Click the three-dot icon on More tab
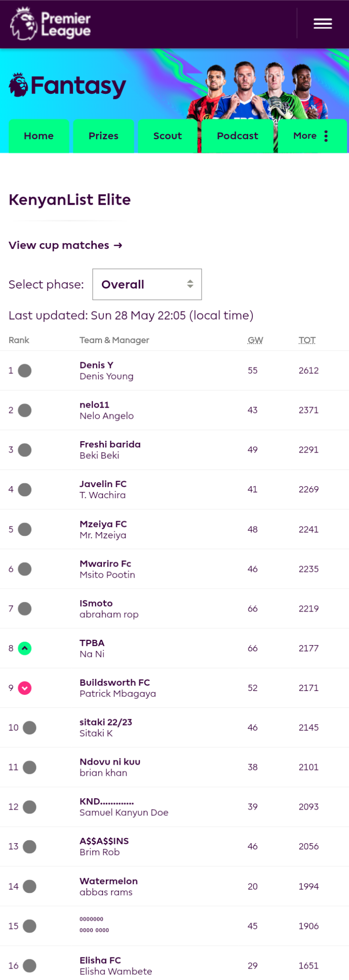The height and width of the screenshot is (980, 349). coord(326,136)
